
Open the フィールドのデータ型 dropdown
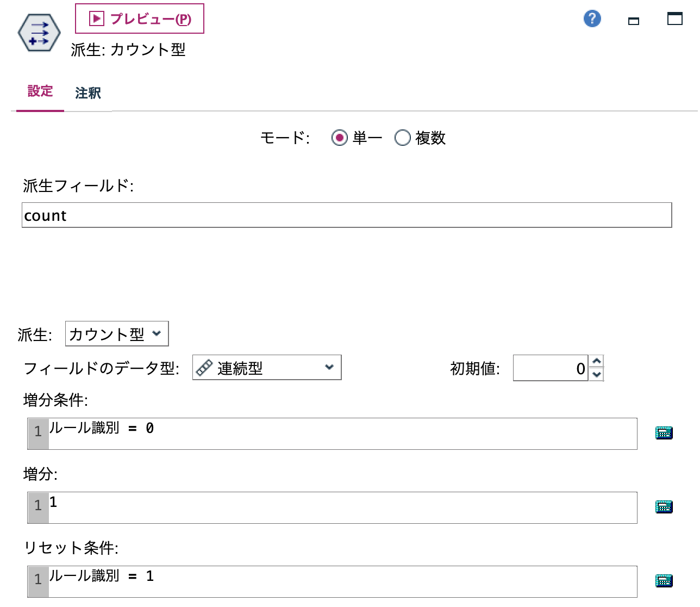pos(266,368)
